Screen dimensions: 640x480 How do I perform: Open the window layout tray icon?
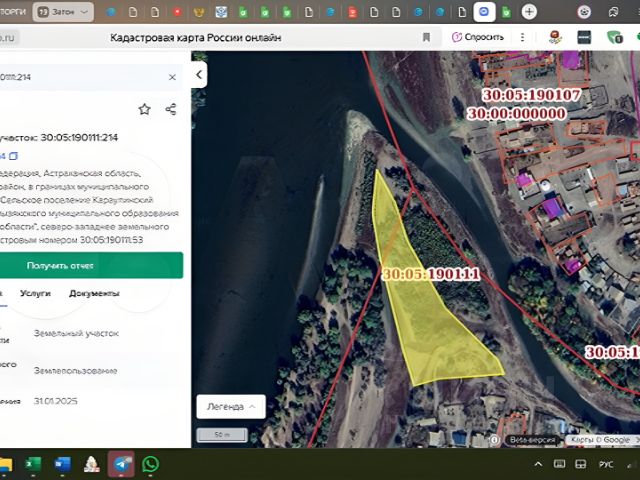pyautogui.click(x=580, y=464)
